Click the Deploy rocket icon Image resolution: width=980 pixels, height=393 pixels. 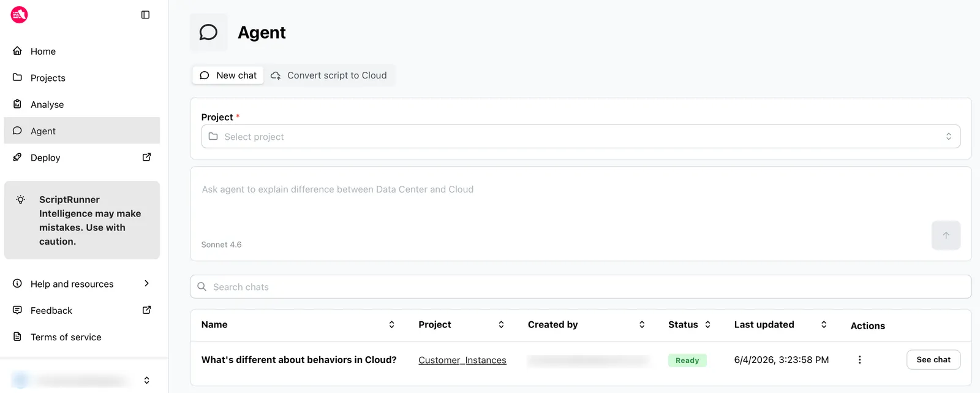pyautogui.click(x=17, y=157)
